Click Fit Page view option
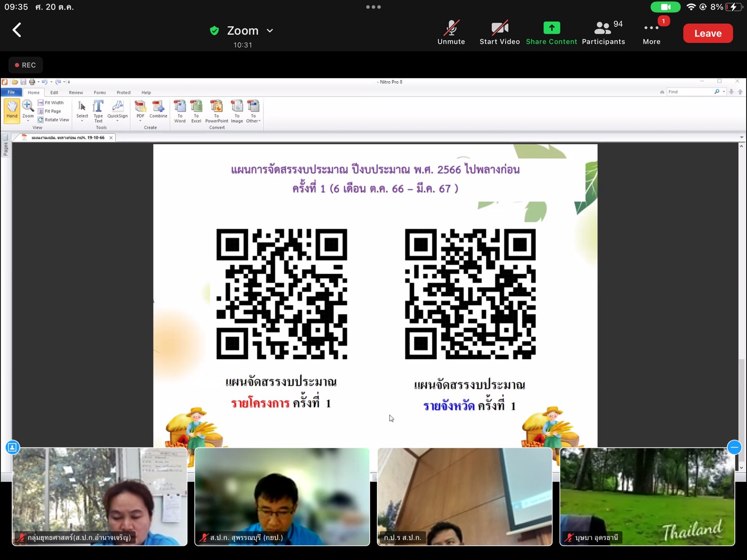 [x=49, y=111]
